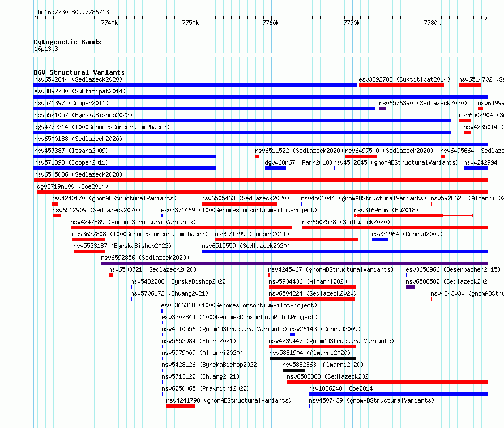Click nsv457387 (Itsara2009) label
The image size is (504, 428).
tap(71, 151)
